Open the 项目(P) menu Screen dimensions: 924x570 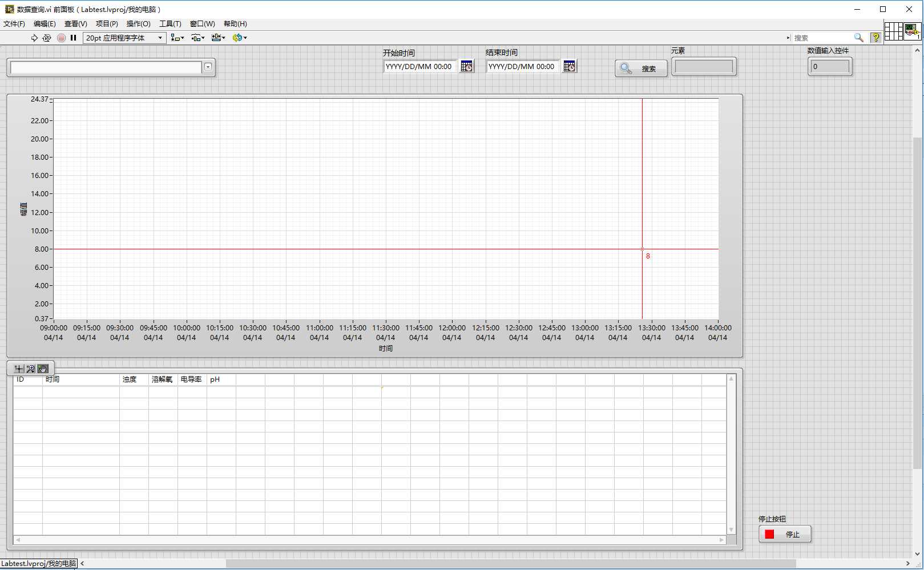pos(107,24)
